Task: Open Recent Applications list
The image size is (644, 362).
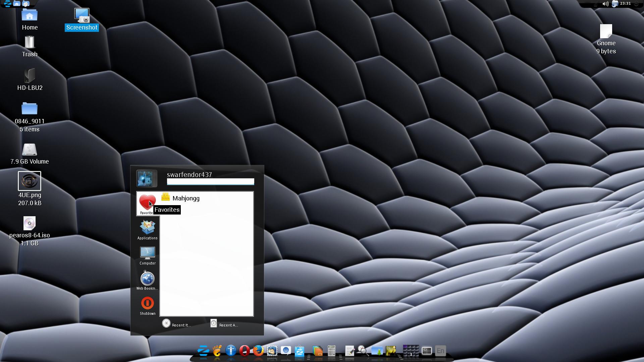Action: pos(224,324)
